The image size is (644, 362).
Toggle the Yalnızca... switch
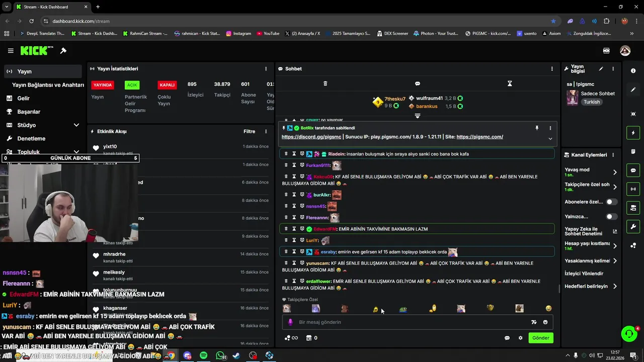[611, 217]
